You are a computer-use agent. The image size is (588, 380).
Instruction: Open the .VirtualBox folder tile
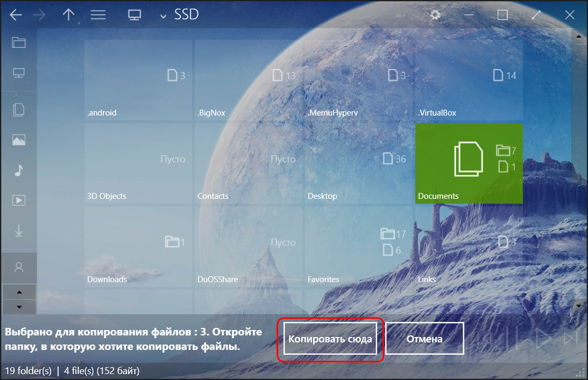coord(469,80)
